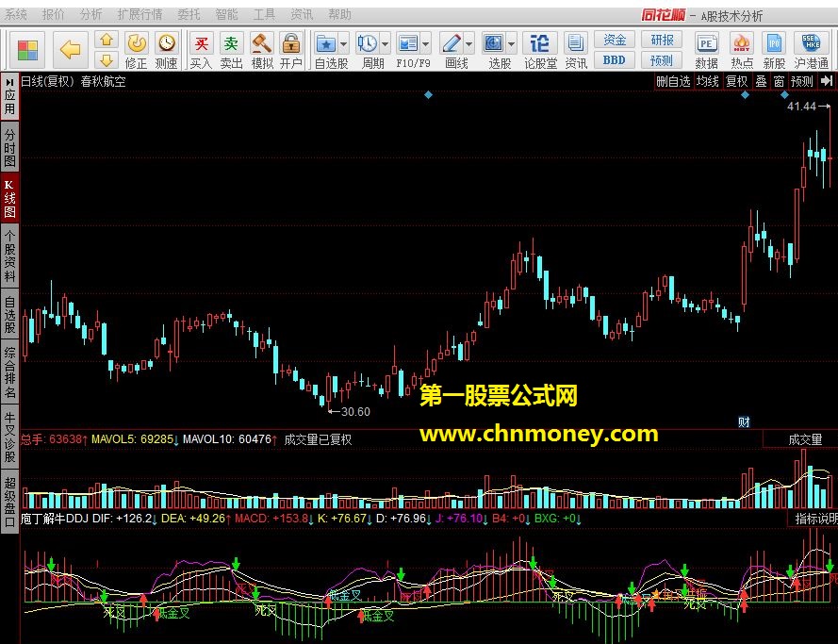Click the up arrow page button
838x644 pixels.
tap(107, 40)
